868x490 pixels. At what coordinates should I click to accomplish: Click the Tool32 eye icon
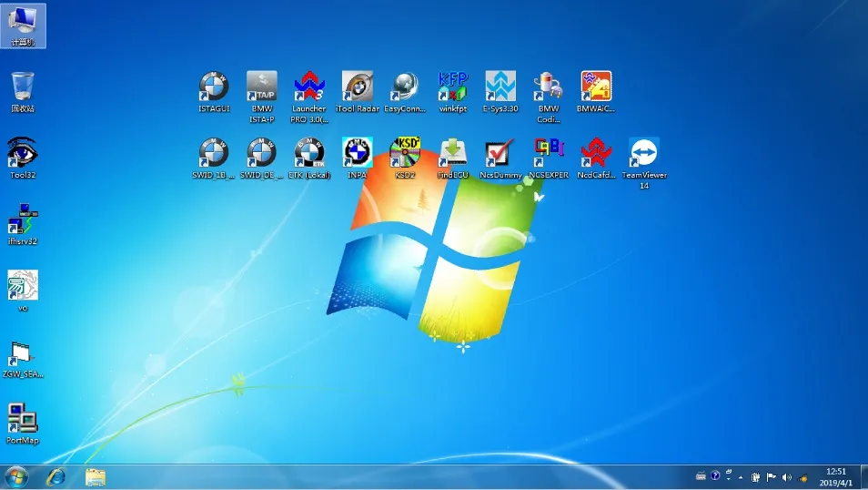23,152
